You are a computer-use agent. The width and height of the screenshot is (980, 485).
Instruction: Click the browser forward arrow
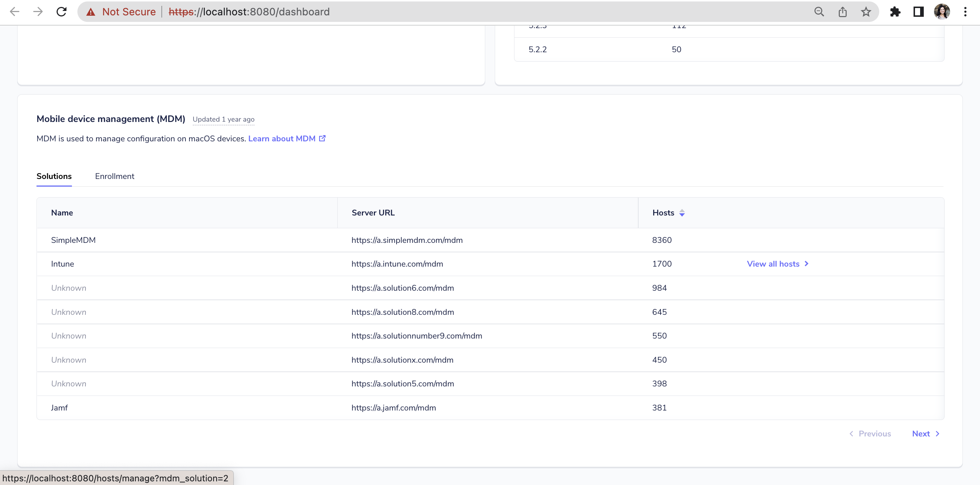point(38,12)
